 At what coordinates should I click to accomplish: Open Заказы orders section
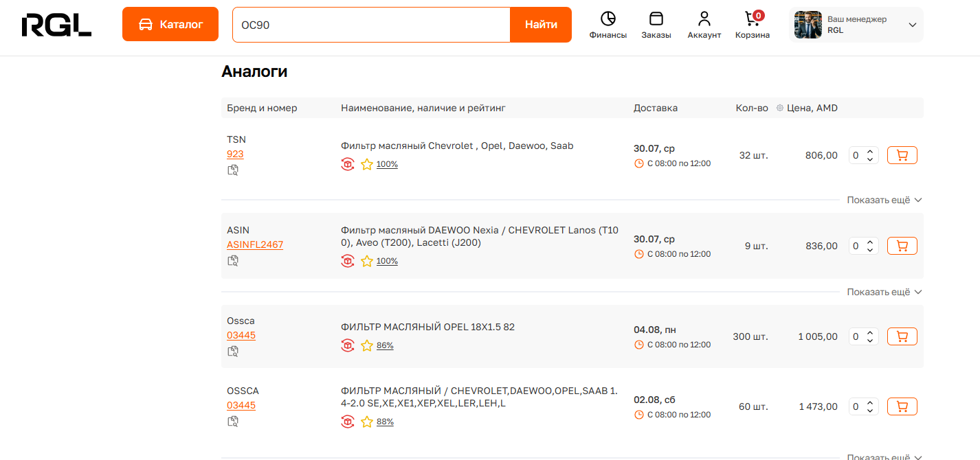pyautogui.click(x=656, y=25)
